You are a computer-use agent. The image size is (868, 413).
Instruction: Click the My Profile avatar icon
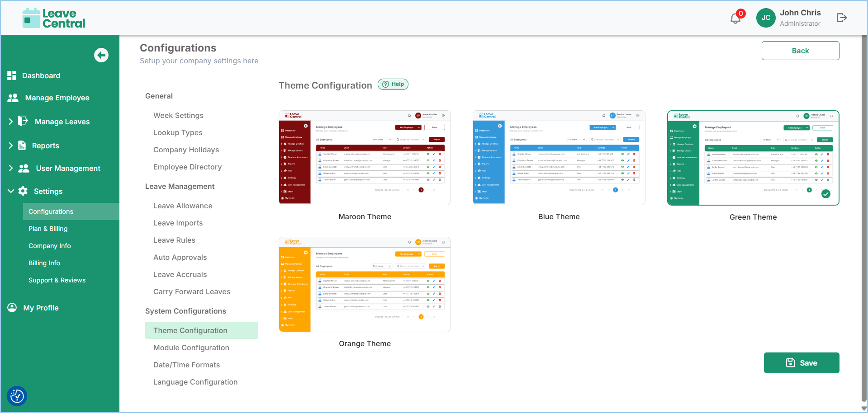12,308
